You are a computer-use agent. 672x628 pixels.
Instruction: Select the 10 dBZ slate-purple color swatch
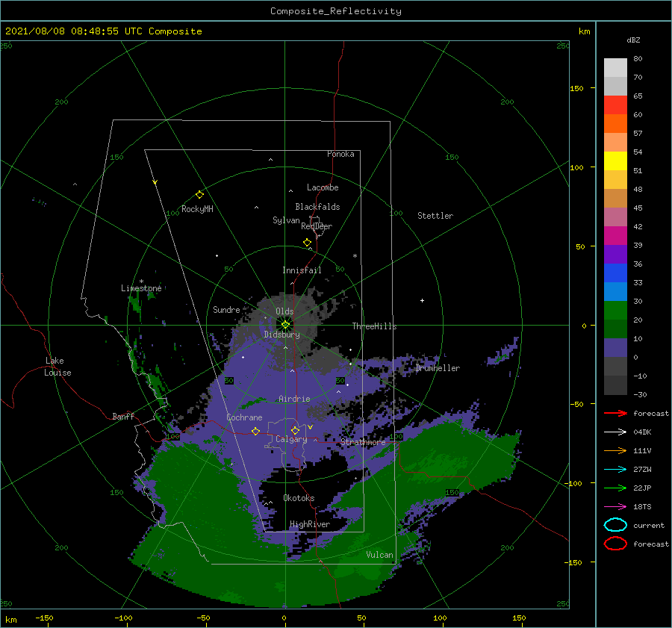tap(615, 348)
